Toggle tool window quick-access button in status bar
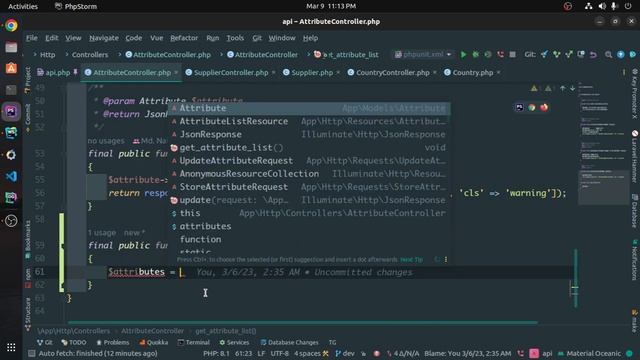The width and height of the screenshot is (640, 360). [x=31, y=353]
